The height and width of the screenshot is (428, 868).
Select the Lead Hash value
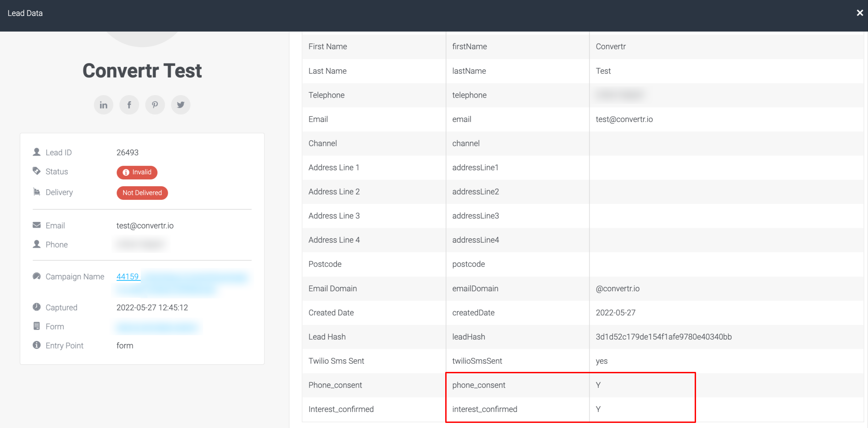(664, 337)
